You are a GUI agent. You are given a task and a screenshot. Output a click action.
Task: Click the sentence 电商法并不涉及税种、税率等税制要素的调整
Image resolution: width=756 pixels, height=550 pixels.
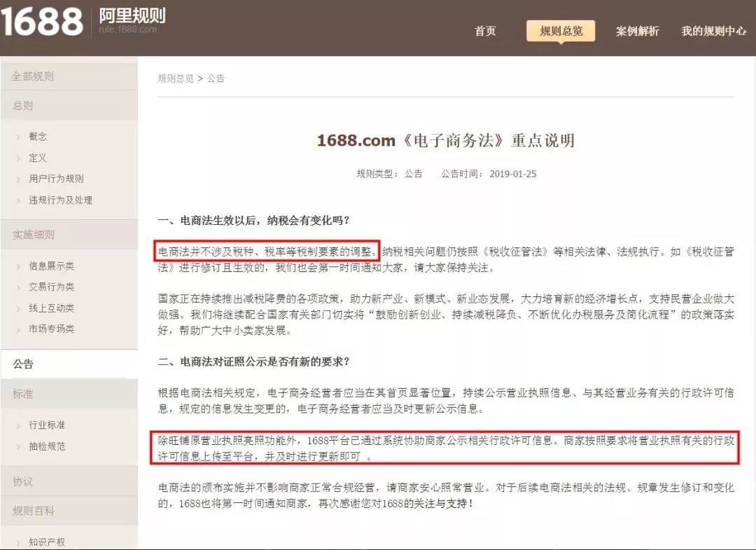pyautogui.click(x=267, y=252)
